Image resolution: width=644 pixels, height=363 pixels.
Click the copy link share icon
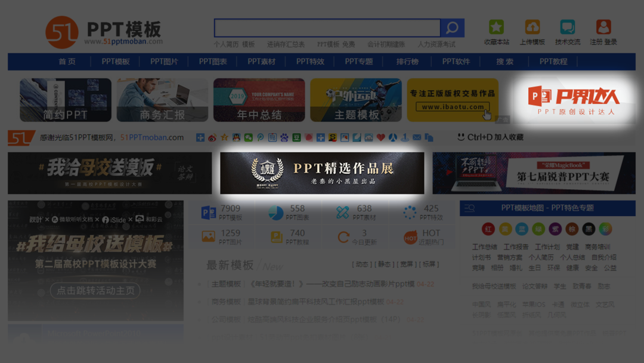pos(429,137)
